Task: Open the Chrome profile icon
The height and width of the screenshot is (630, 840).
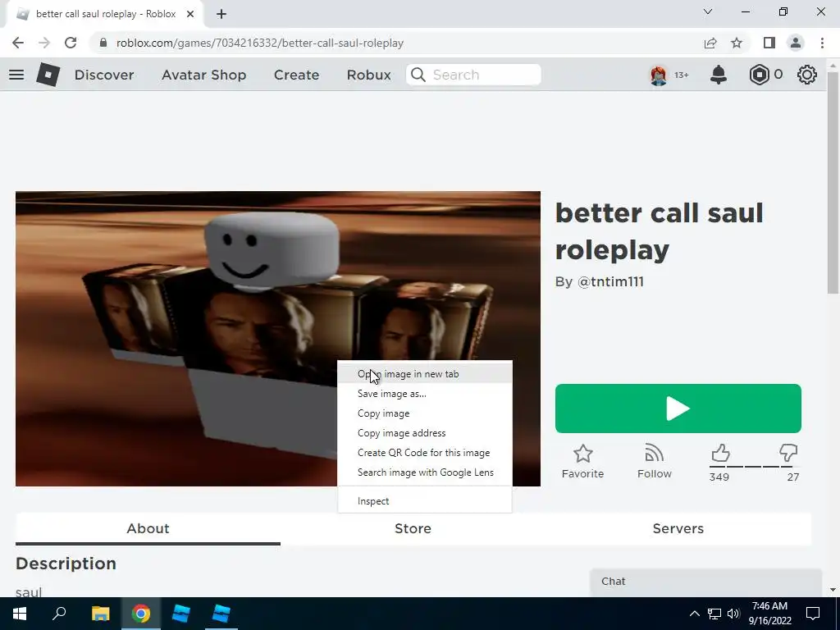Action: pyautogui.click(x=796, y=43)
